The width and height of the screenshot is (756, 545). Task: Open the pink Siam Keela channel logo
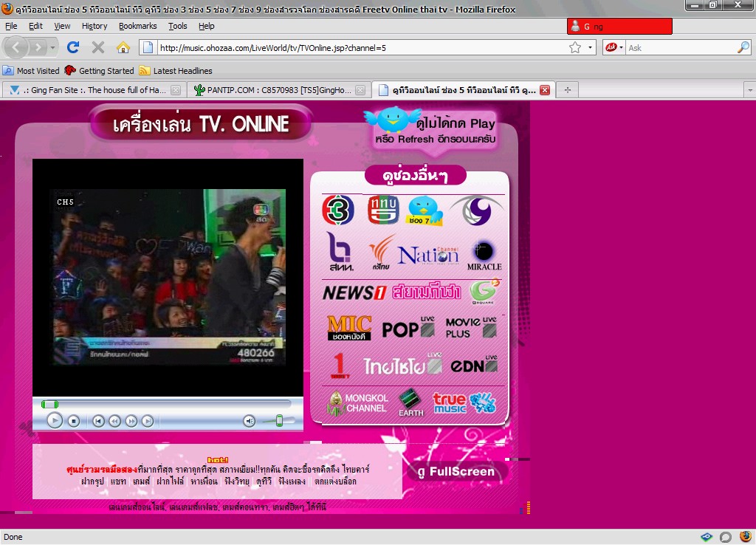(x=427, y=292)
